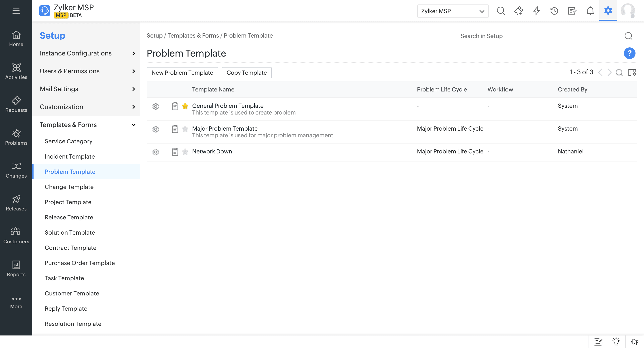Toggle gold star on General Problem Template

tap(185, 106)
